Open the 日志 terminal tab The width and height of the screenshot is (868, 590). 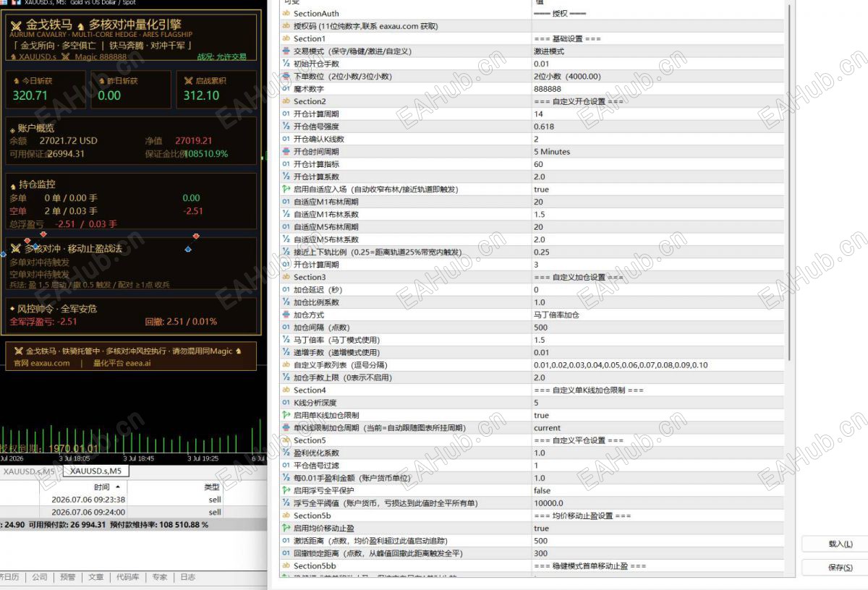point(187,577)
